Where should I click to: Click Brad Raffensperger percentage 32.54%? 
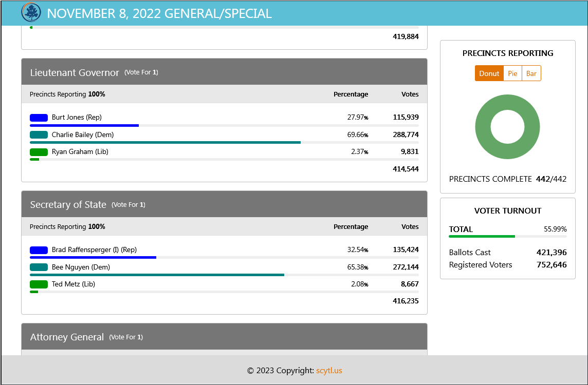coord(358,250)
